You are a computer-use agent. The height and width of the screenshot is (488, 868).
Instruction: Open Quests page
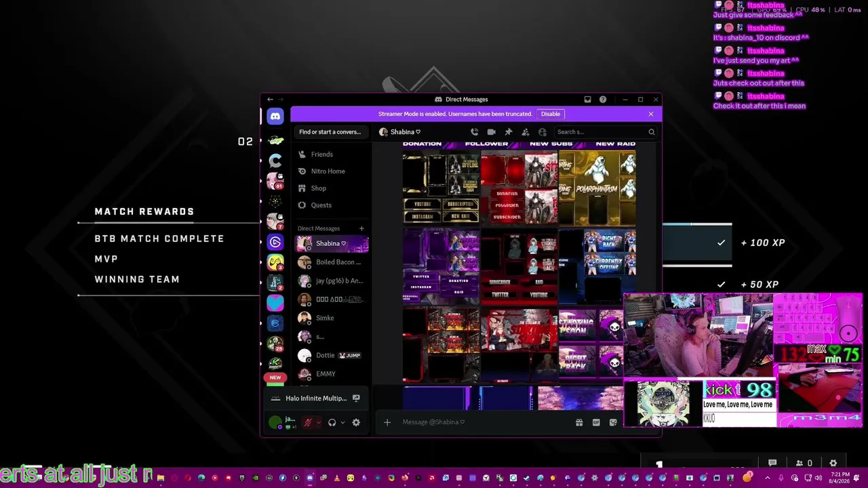point(332,205)
